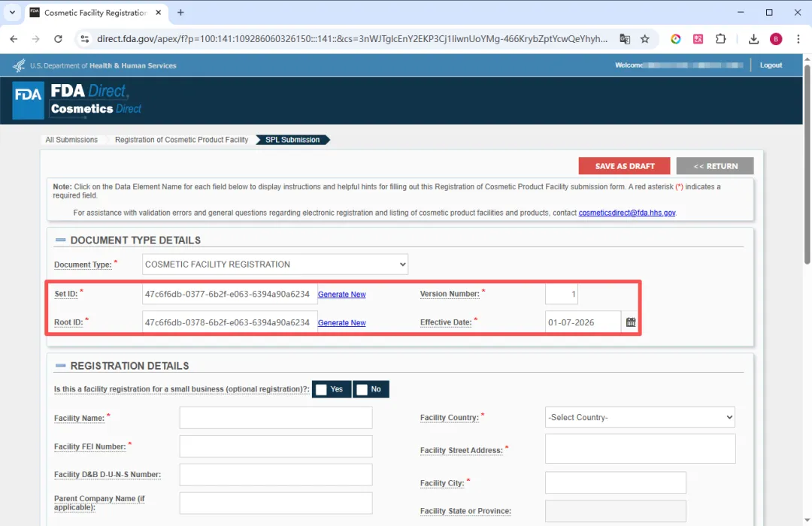Click the Set ID input field

point(229,294)
